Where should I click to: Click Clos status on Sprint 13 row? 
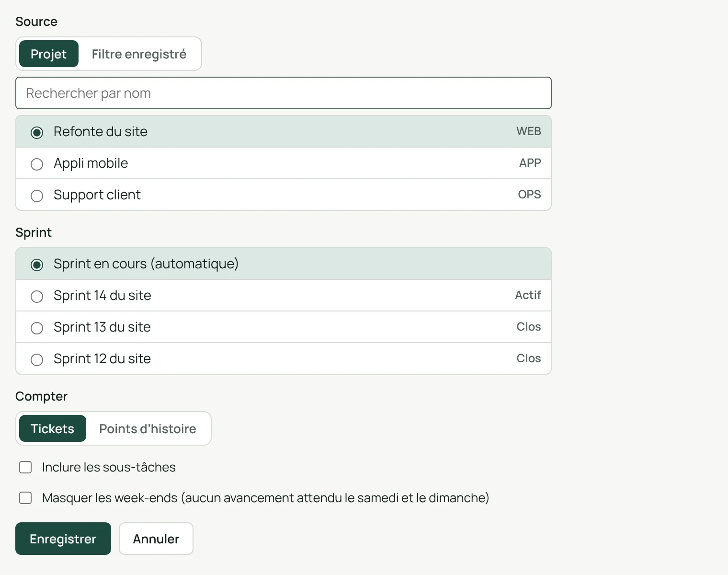coord(529,327)
